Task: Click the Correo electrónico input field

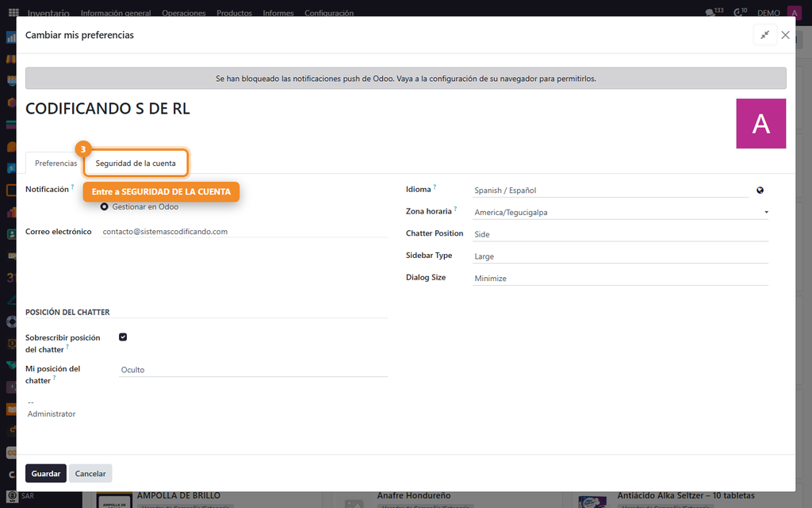Action: [x=244, y=232]
